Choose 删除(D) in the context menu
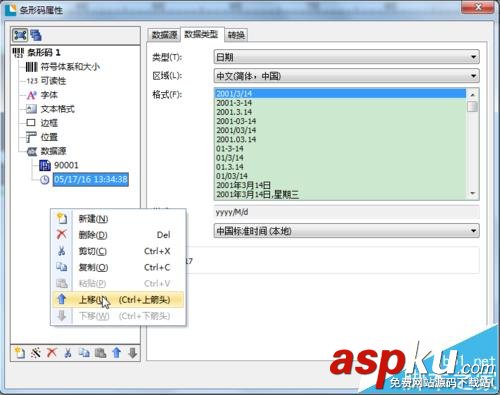The width and height of the screenshot is (500, 395). pos(118,235)
